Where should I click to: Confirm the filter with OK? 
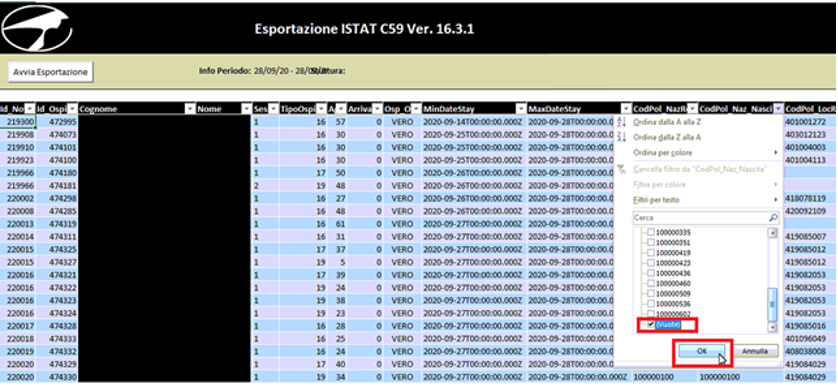(x=702, y=351)
